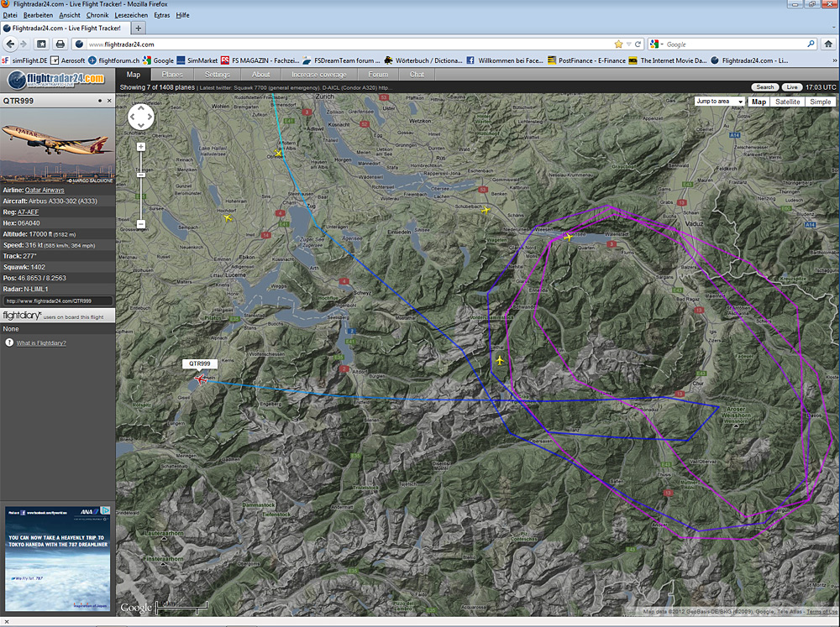This screenshot has width=840, height=627.
Task: Open the bookmarks star toolbar button
Action: pyautogui.click(x=41, y=44)
